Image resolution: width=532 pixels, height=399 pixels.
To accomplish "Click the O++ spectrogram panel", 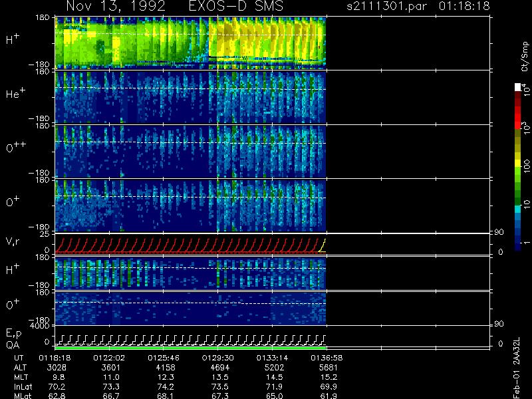I will click(190, 152).
